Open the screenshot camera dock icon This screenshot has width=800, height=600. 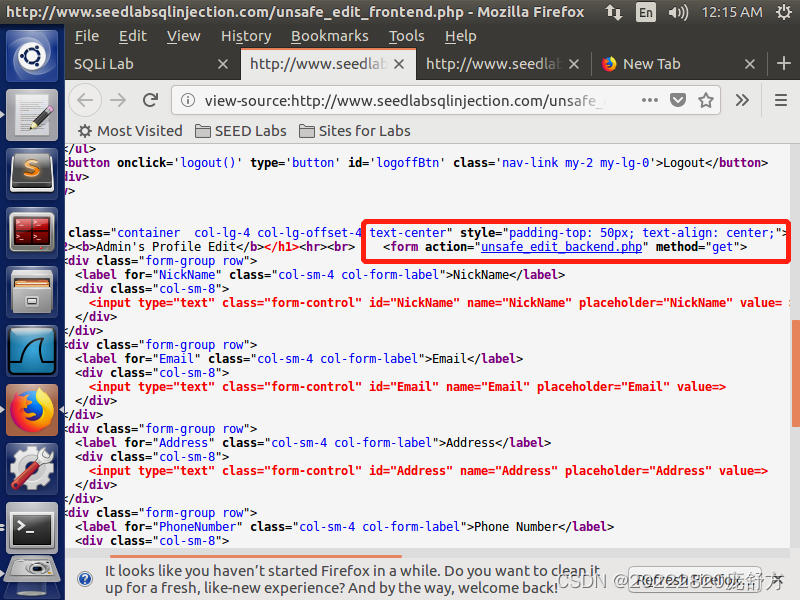tap(32, 577)
